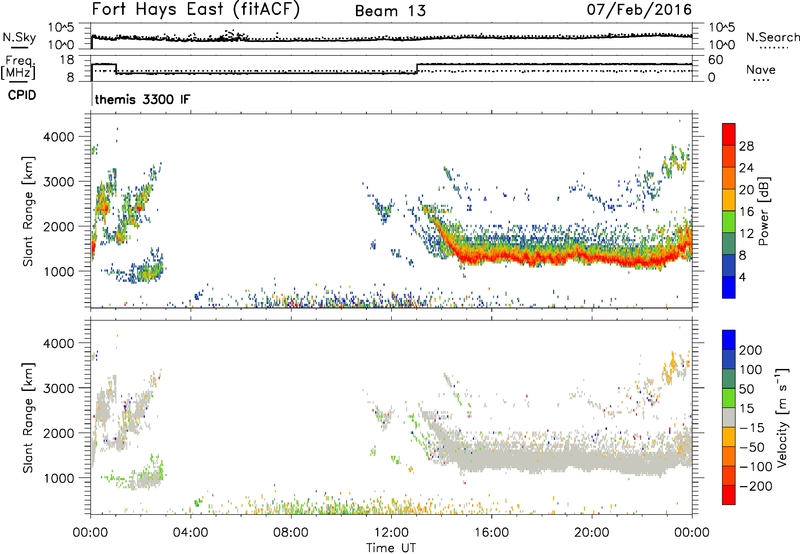This screenshot has width=800, height=554.
Task: Click the '12' power color bar label
Action: pos(746,234)
